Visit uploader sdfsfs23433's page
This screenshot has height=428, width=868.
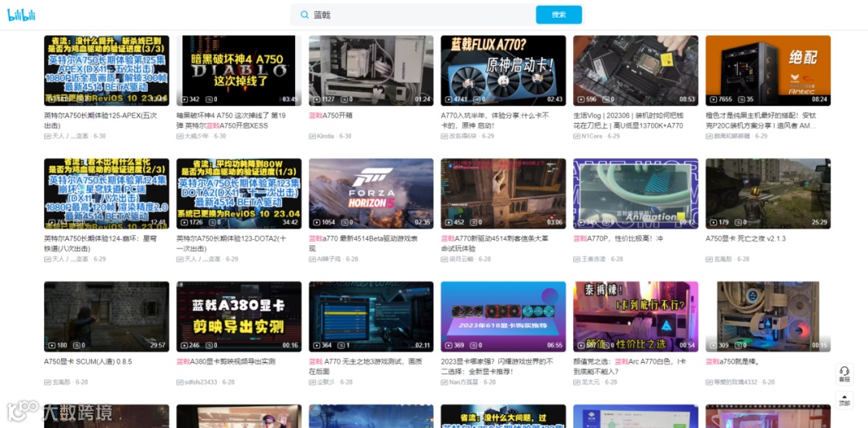tap(202, 382)
